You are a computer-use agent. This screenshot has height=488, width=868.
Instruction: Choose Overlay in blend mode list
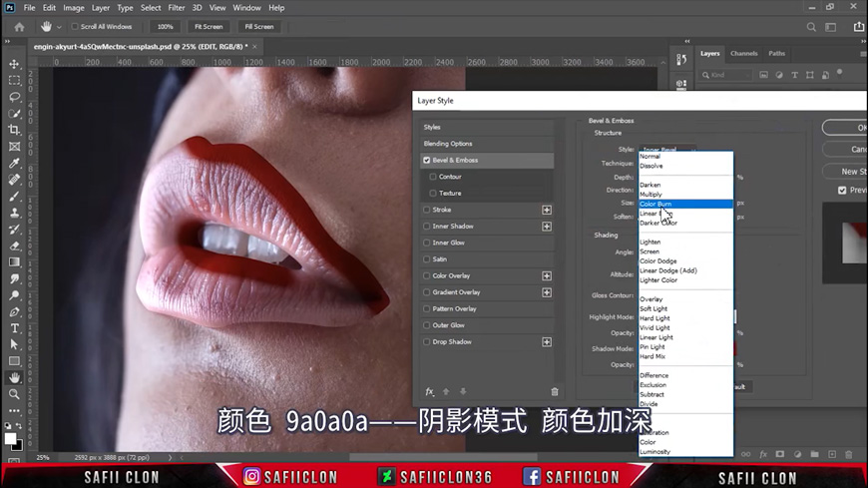click(x=685, y=299)
